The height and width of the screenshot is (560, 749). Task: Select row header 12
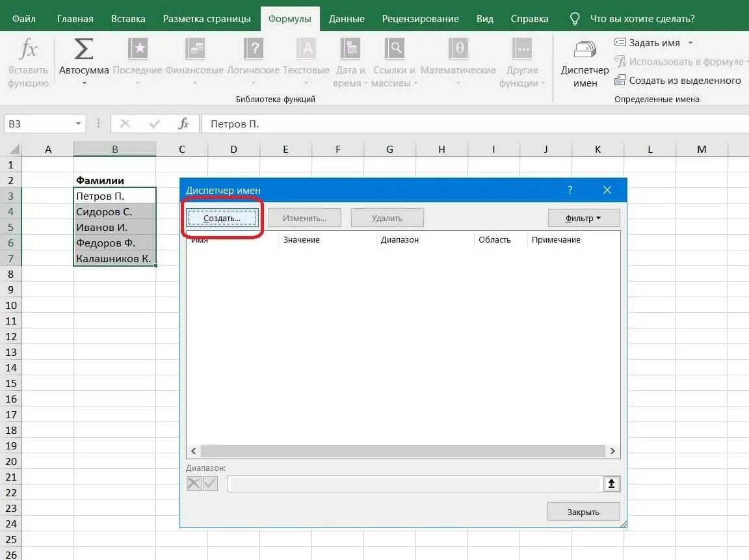pyautogui.click(x=11, y=336)
